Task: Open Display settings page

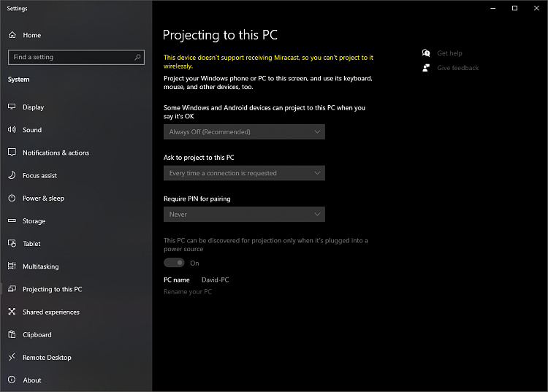Action: 33,107
